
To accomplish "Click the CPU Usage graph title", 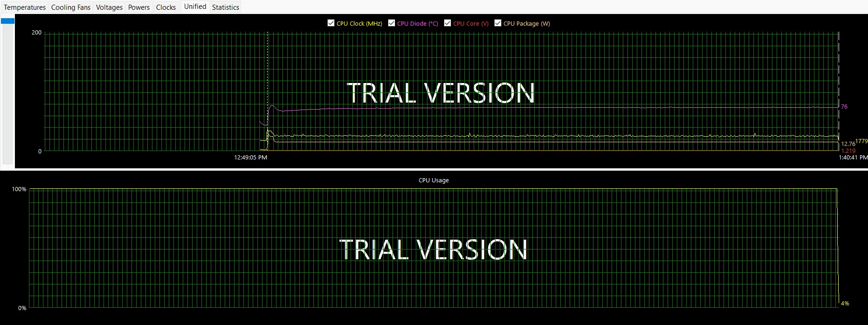I will coord(434,180).
